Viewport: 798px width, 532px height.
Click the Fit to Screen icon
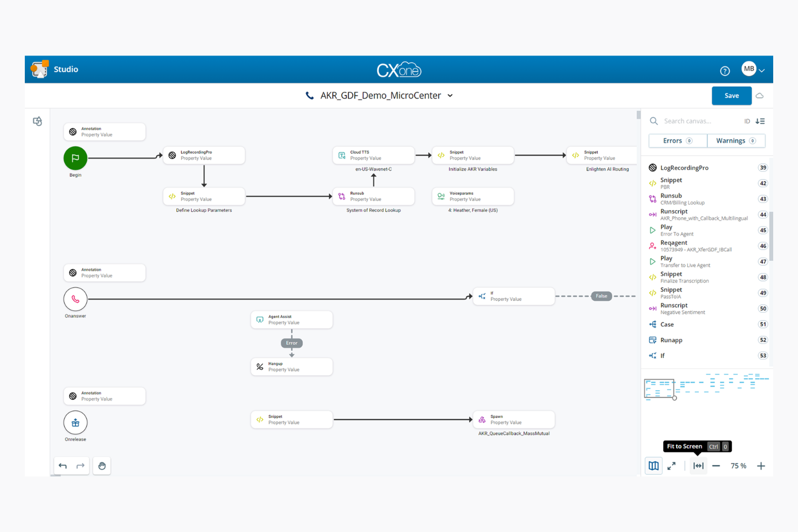pos(698,466)
